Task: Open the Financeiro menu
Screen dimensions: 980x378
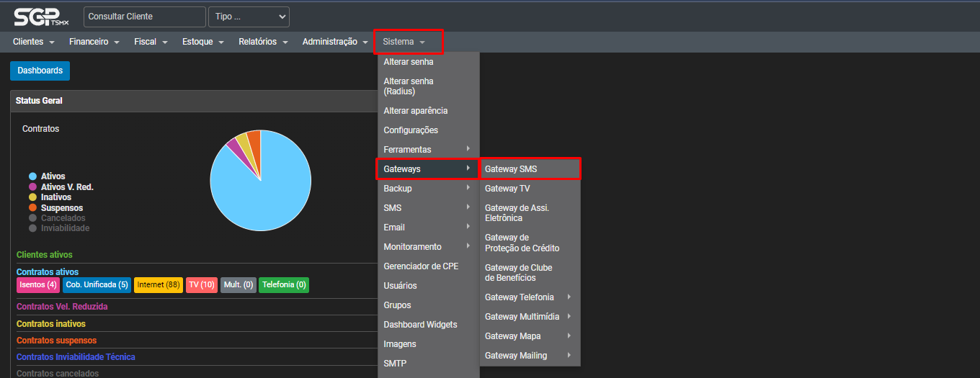Action: [94, 42]
